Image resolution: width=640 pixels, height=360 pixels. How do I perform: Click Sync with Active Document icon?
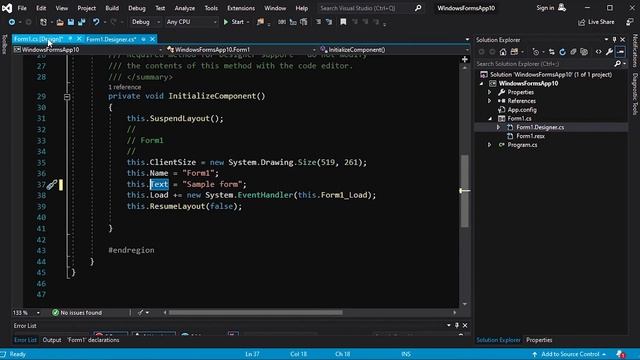pos(552,52)
